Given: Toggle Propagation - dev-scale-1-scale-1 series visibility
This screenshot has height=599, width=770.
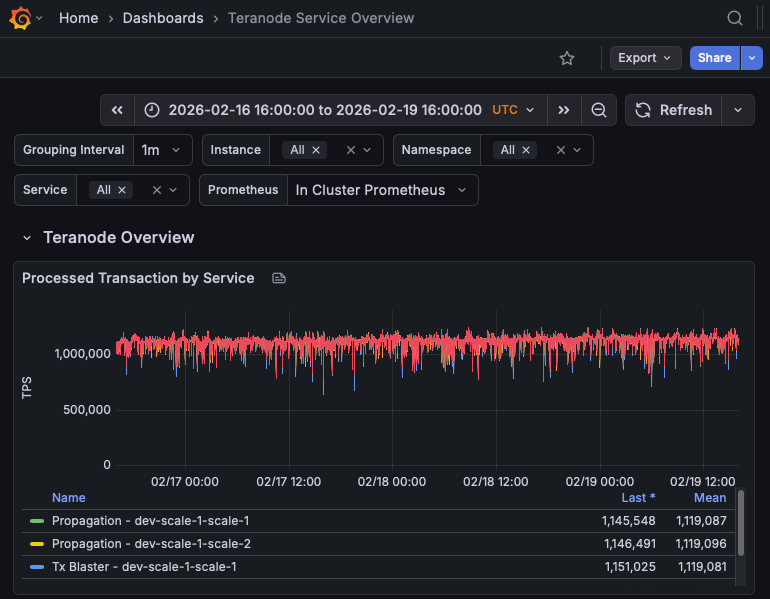Looking at the screenshot, I should pos(150,521).
